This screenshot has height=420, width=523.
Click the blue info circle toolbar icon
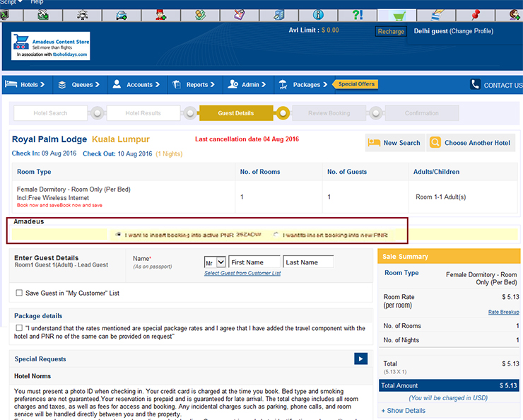pyautogui.click(x=318, y=15)
